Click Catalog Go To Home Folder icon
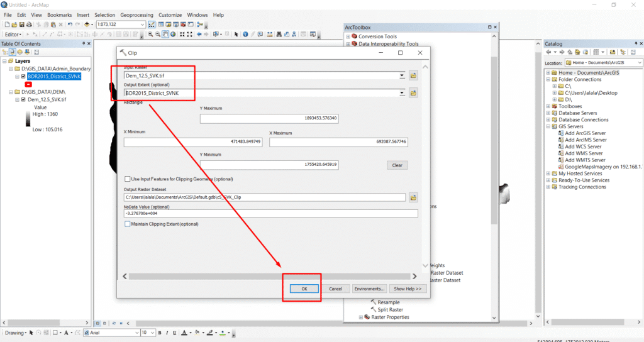The width and height of the screenshot is (644, 342). pos(577,52)
